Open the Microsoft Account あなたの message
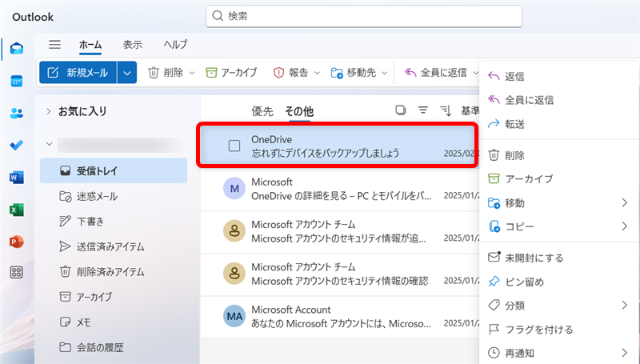The height and width of the screenshot is (364, 640). (340, 317)
